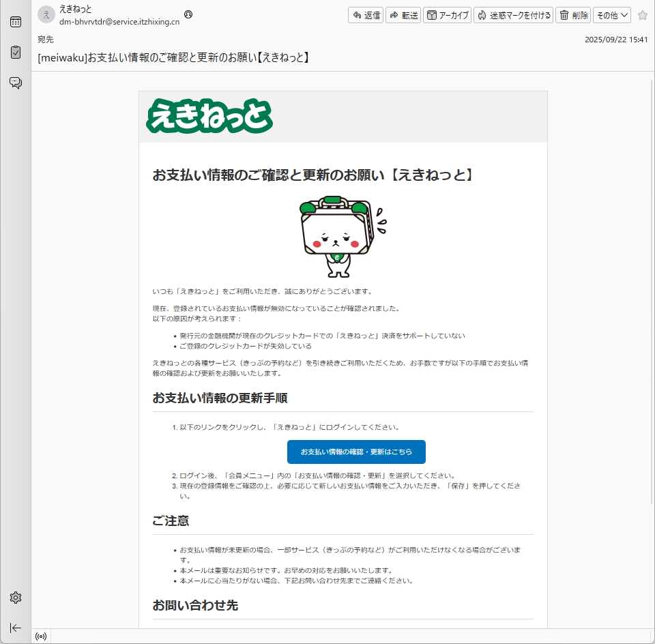Star this message
655x644 pixels.
click(642, 15)
